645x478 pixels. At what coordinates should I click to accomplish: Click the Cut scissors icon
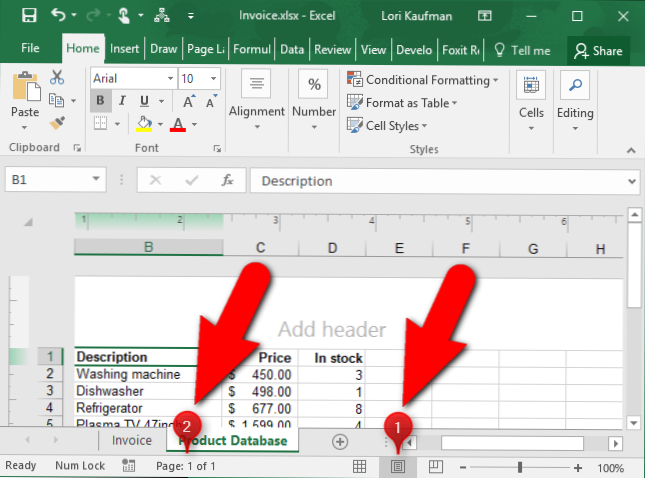point(57,77)
